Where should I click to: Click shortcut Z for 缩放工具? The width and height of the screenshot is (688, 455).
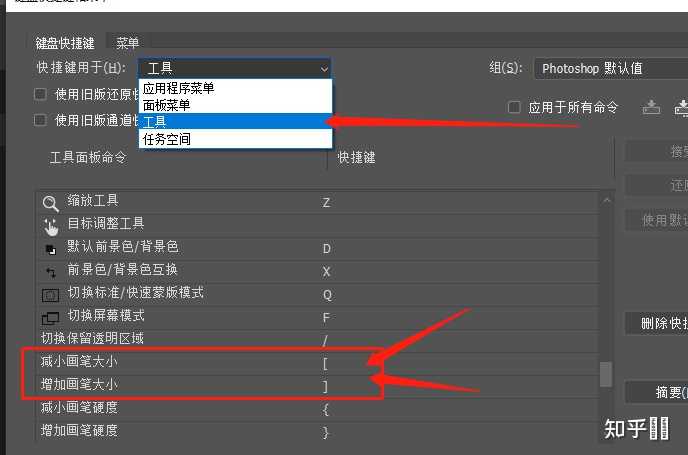(326, 203)
